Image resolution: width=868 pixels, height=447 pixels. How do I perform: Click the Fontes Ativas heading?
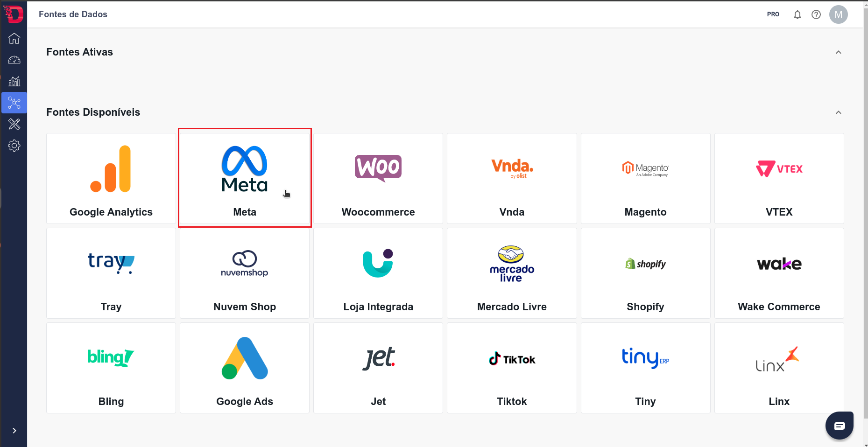pyautogui.click(x=79, y=52)
